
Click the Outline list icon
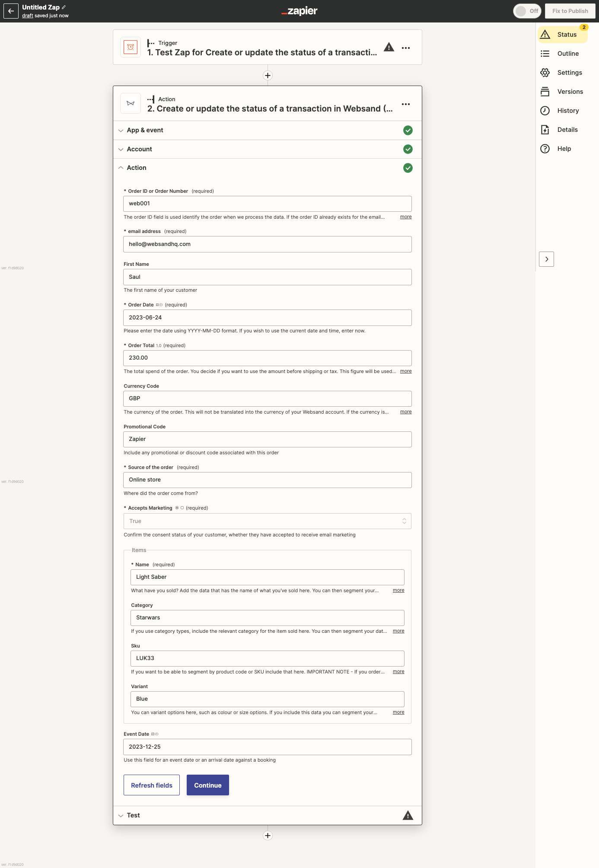[x=545, y=54]
